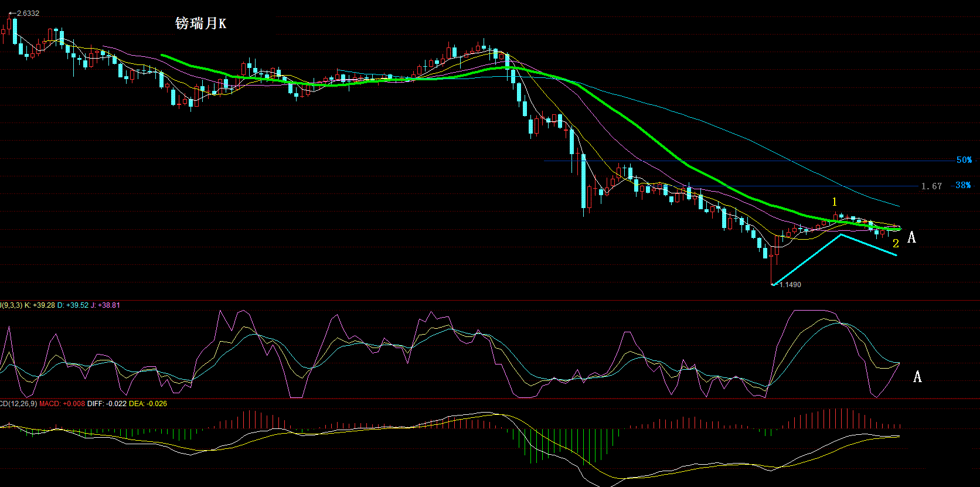Click the MACD(12,26,9) indicator parameters label
The image size is (980, 487).
tap(19, 404)
